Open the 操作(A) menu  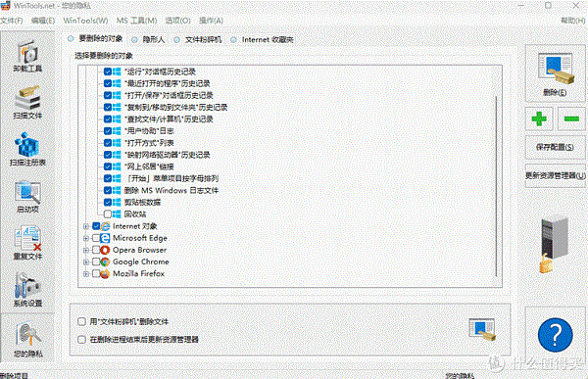tap(211, 21)
